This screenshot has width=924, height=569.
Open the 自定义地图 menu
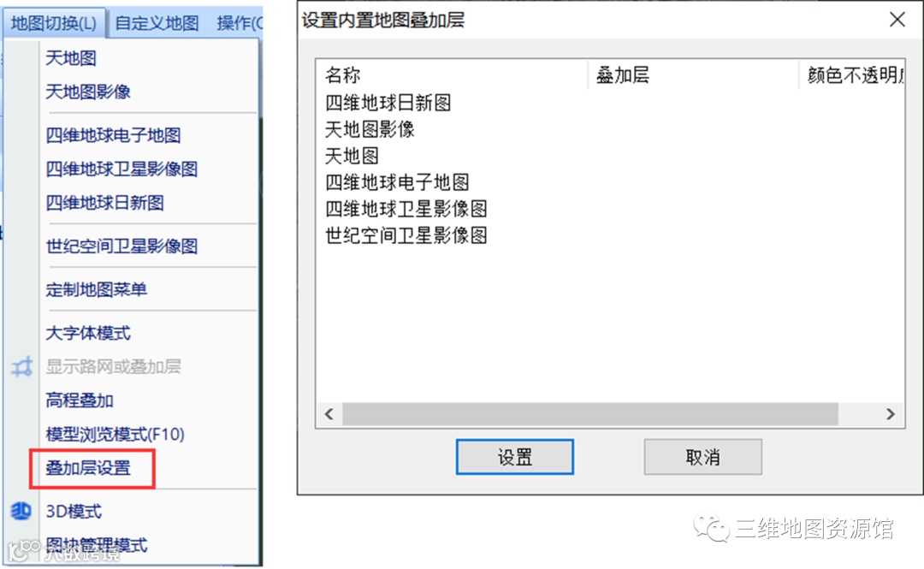(157, 23)
